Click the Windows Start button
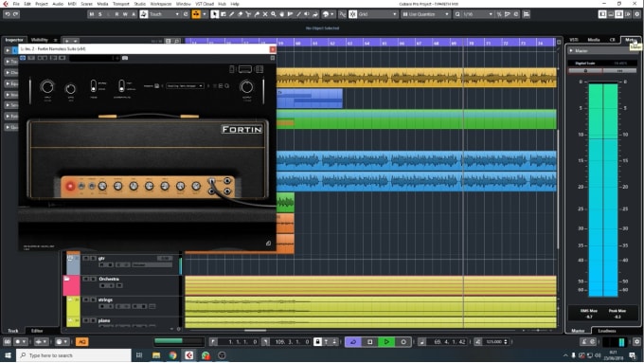Viewport: 644px width, 363px height. pos(8,355)
